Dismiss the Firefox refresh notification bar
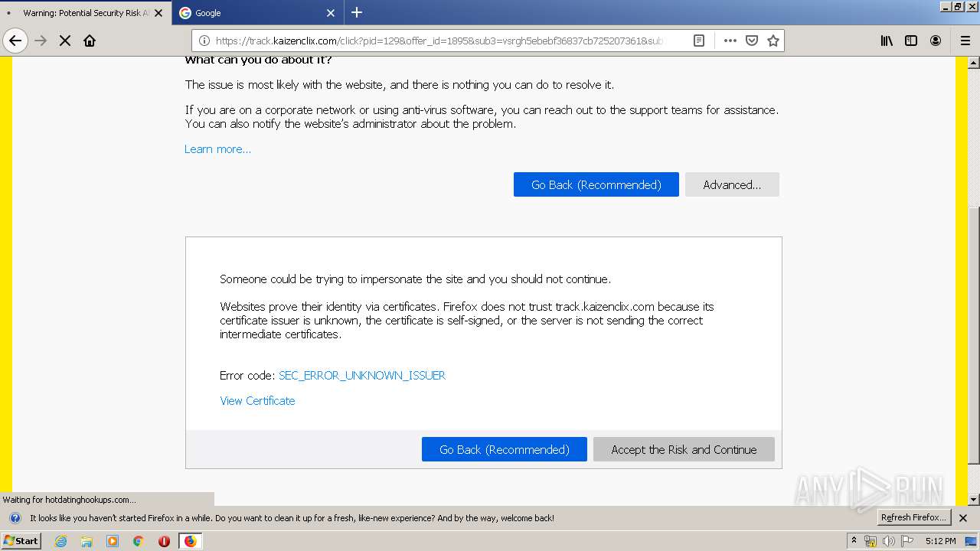The height and width of the screenshot is (551, 980). click(x=963, y=518)
